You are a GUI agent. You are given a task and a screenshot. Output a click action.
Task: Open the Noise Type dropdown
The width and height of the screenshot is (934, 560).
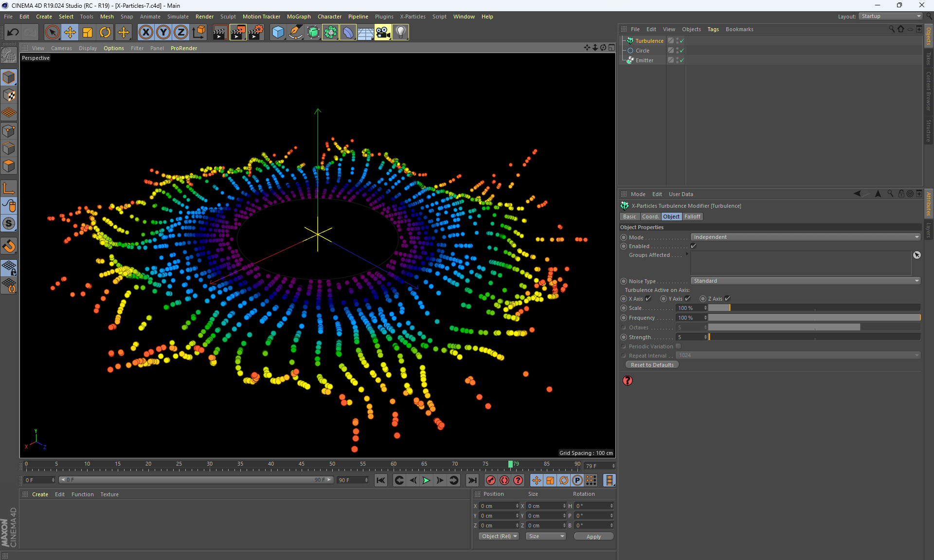(x=805, y=281)
